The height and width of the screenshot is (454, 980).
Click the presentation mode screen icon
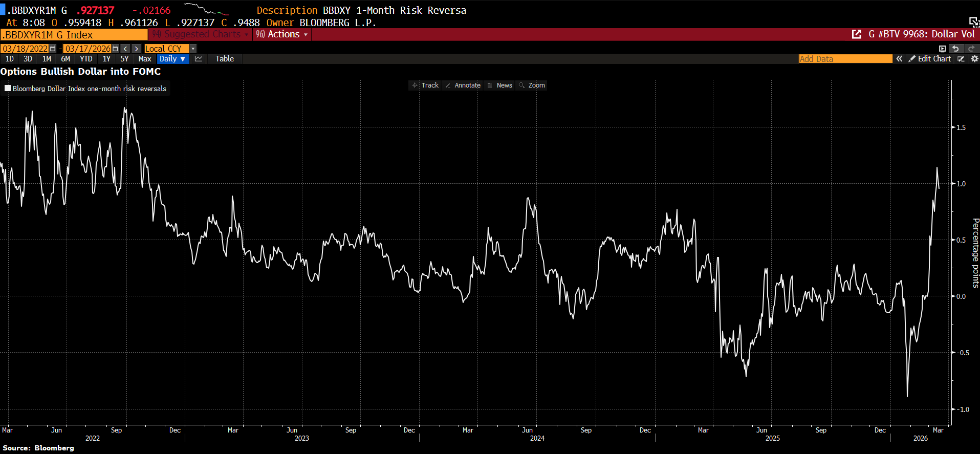click(942, 49)
